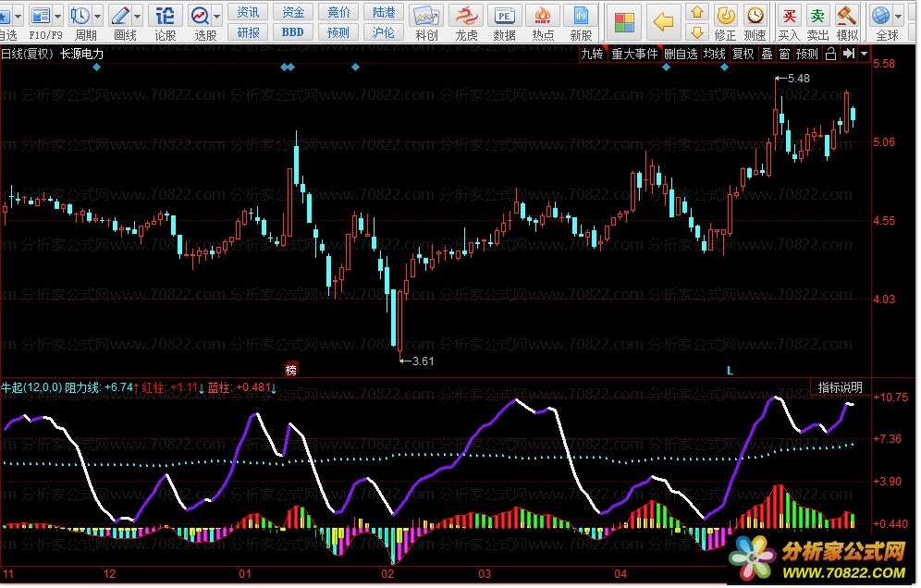The height and width of the screenshot is (588, 921).
Task: Toggle the 窗 window option
Action: [x=785, y=54]
